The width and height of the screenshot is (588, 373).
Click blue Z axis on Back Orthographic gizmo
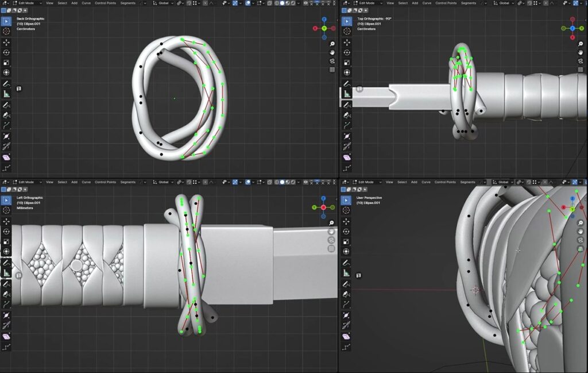click(x=324, y=19)
